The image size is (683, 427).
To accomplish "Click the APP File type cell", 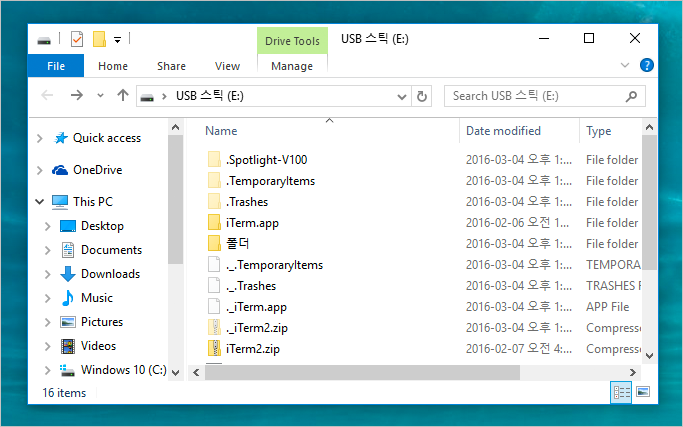I will click(x=608, y=307).
